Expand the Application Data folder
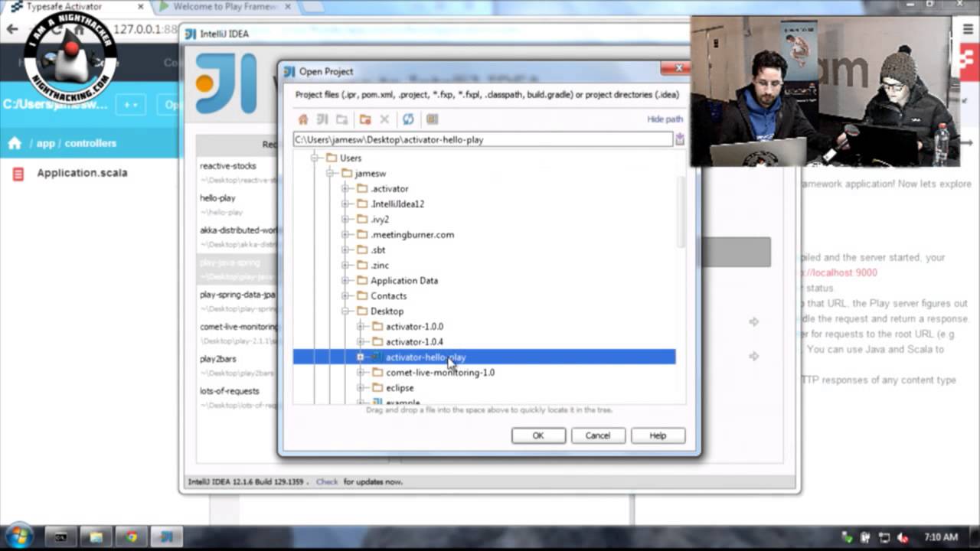This screenshot has width=980, height=551. (345, 281)
